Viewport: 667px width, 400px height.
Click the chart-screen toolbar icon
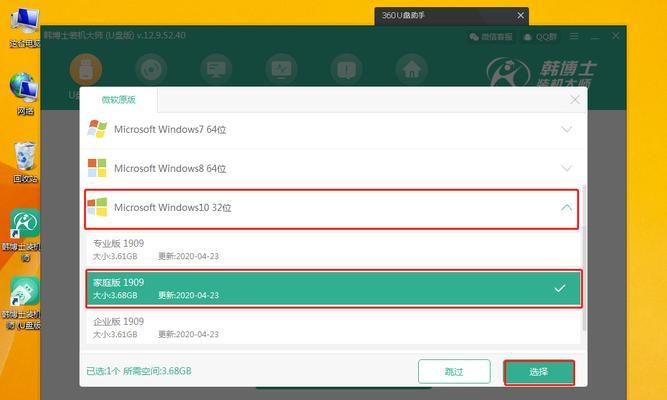[281, 69]
